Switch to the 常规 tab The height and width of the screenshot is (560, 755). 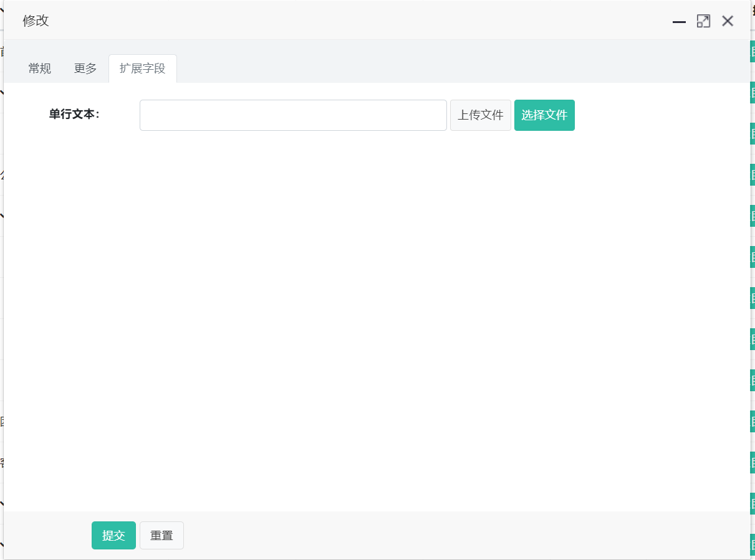pos(39,69)
